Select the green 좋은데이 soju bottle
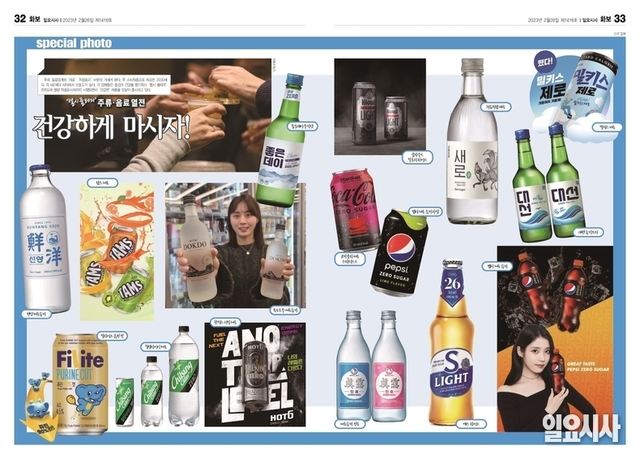This screenshot has width=640, height=459. pos(281,140)
